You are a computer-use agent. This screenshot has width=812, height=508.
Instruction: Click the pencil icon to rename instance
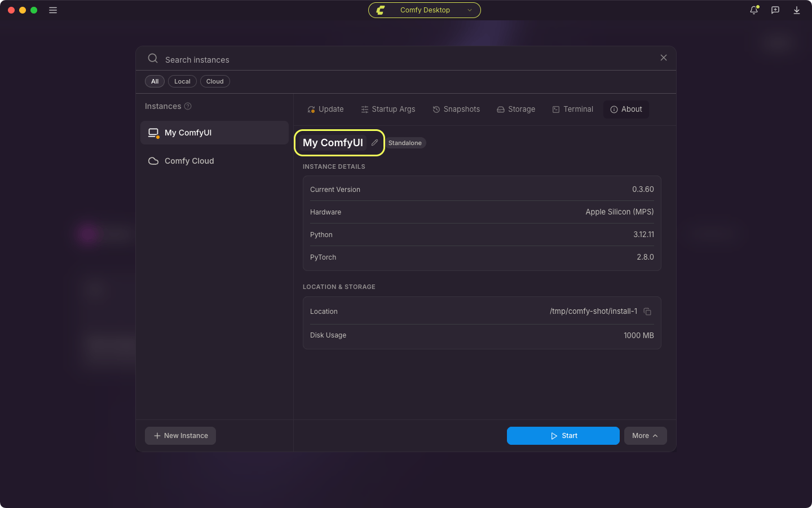(x=374, y=143)
